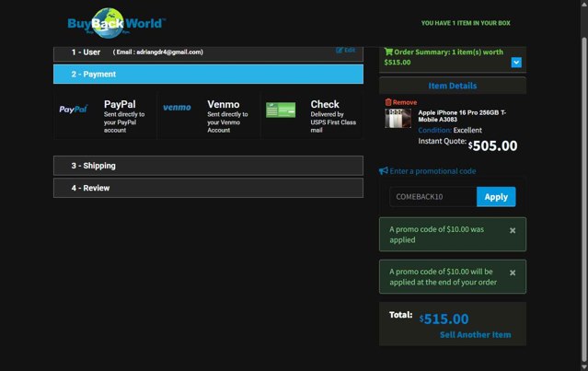This screenshot has height=371, width=588.
Task: Open the 1 - User step
Action: point(208,52)
